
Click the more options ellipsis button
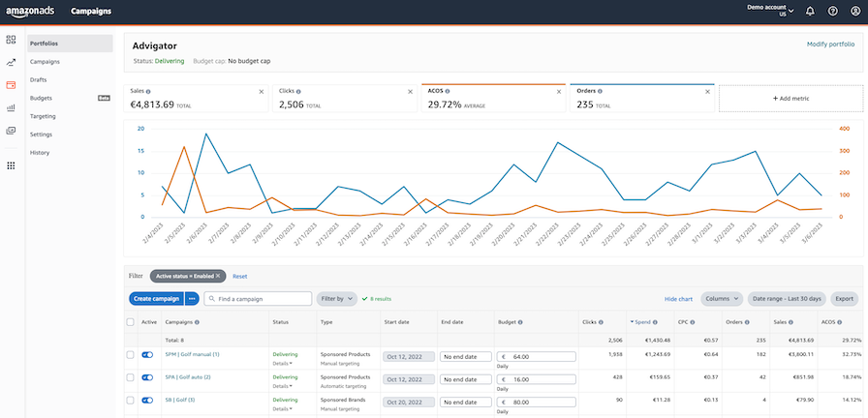click(x=192, y=299)
